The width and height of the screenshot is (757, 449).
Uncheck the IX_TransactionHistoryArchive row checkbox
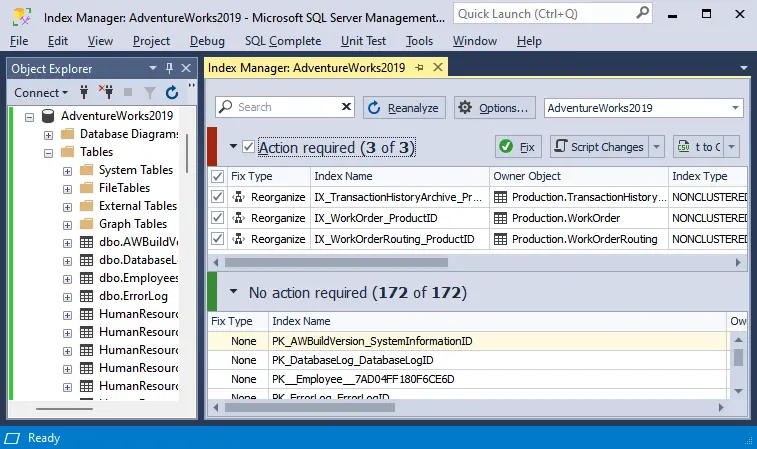pyautogui.click(x=217, y=197)
